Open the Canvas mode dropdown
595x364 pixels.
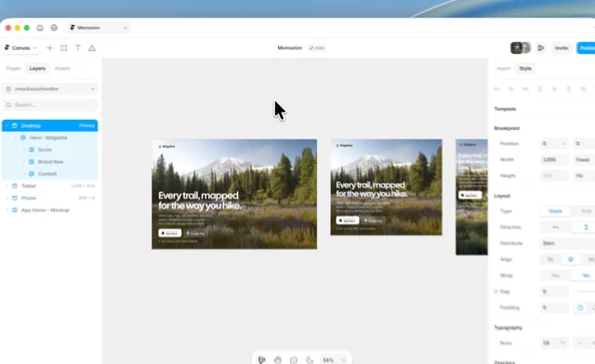(x=20, y=47)
